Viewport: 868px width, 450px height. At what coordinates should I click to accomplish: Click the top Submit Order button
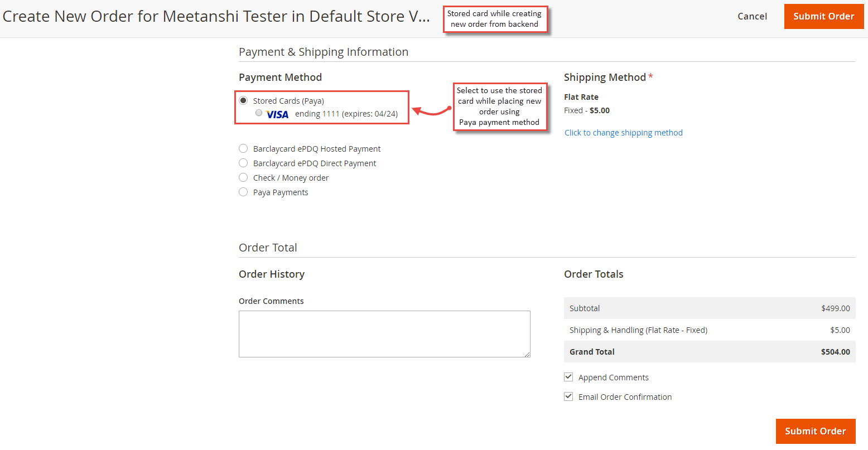[824, 16]
